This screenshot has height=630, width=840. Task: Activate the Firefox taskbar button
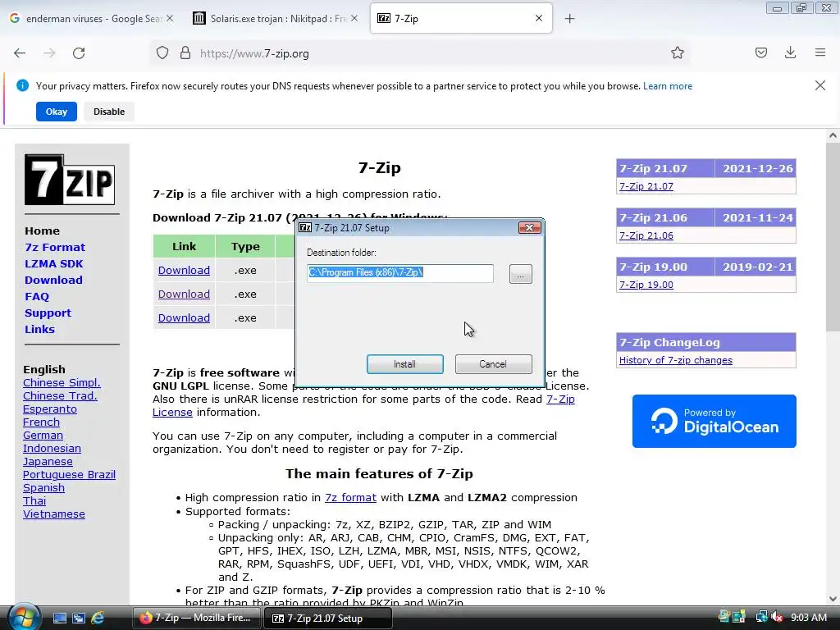(197, 619)
